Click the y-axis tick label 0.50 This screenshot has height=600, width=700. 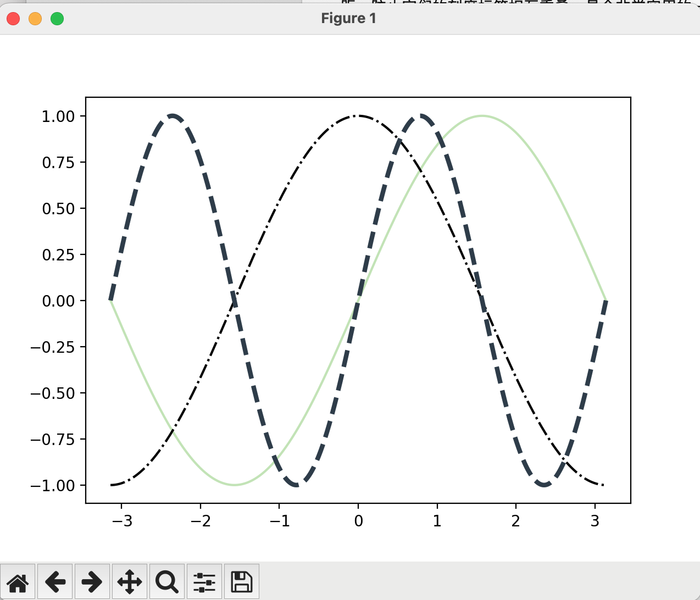click(58, 209)
